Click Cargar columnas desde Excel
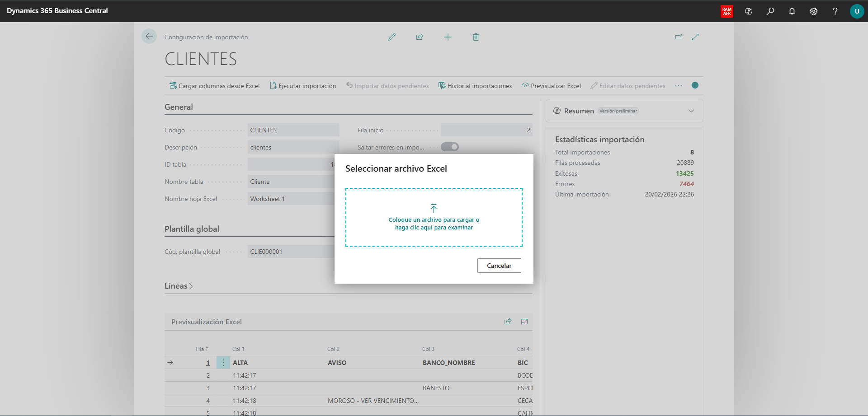Image resolution: width=868 pixels, height=416 pixels. 214,86
